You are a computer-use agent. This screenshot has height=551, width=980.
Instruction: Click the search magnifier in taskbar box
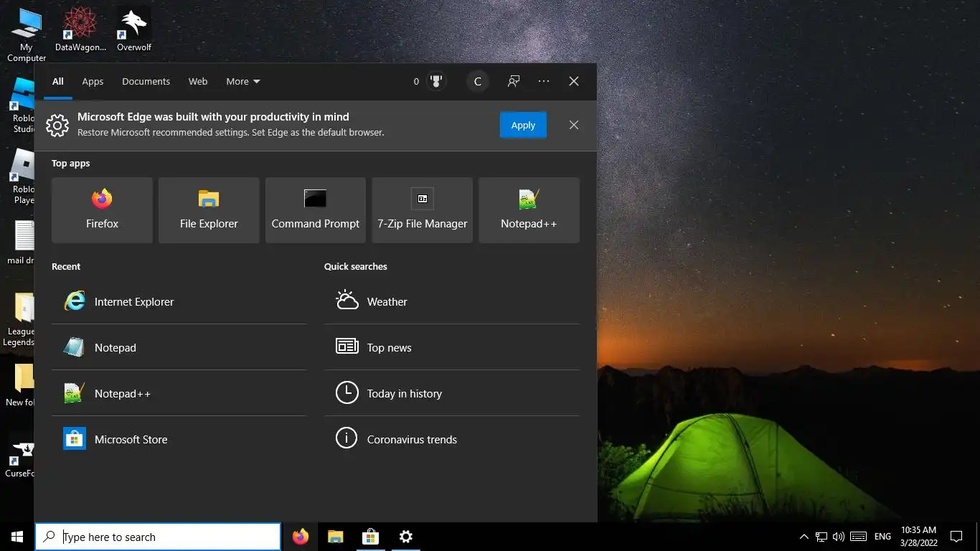pyautogui.click(x=50, y=537)
